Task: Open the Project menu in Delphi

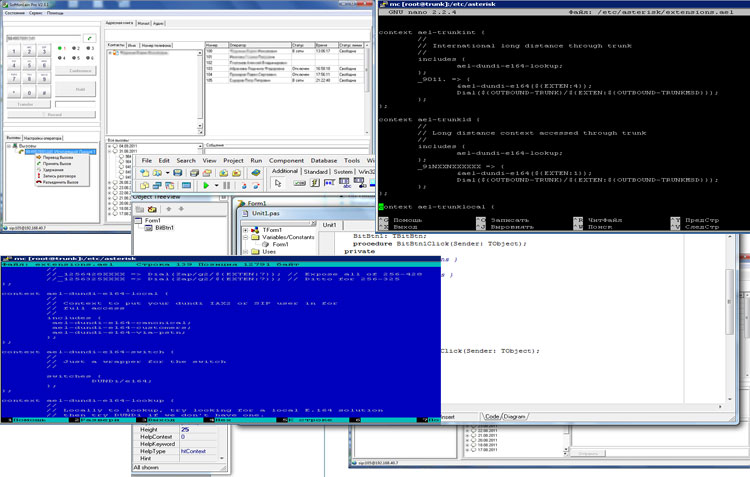Action: (233, 161)
